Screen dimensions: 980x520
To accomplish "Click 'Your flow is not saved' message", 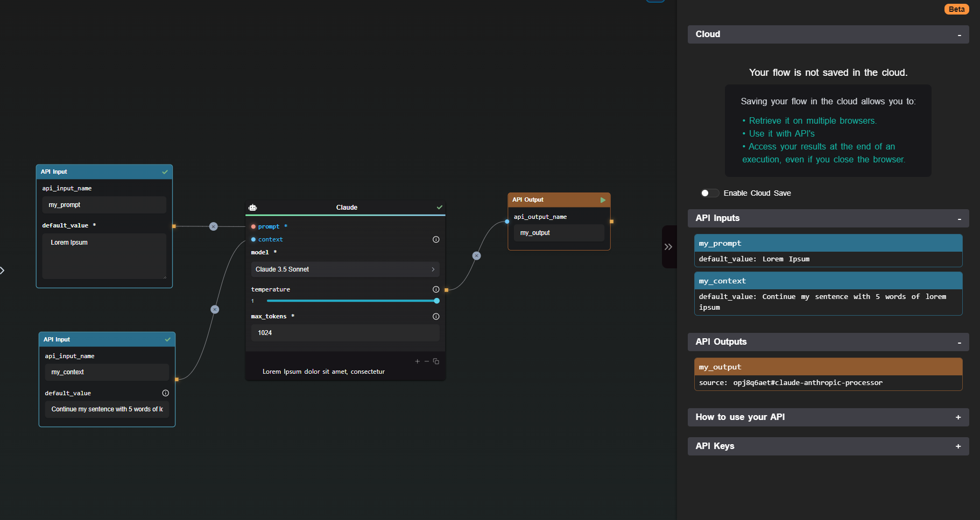I will pyautogui.click(x=828, y=73).
